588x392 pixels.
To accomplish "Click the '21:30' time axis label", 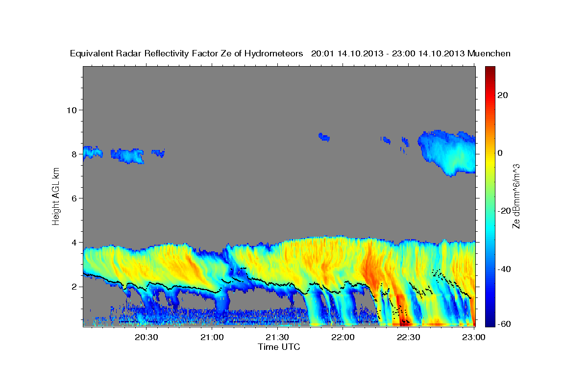I will click(x=277, y=337).
